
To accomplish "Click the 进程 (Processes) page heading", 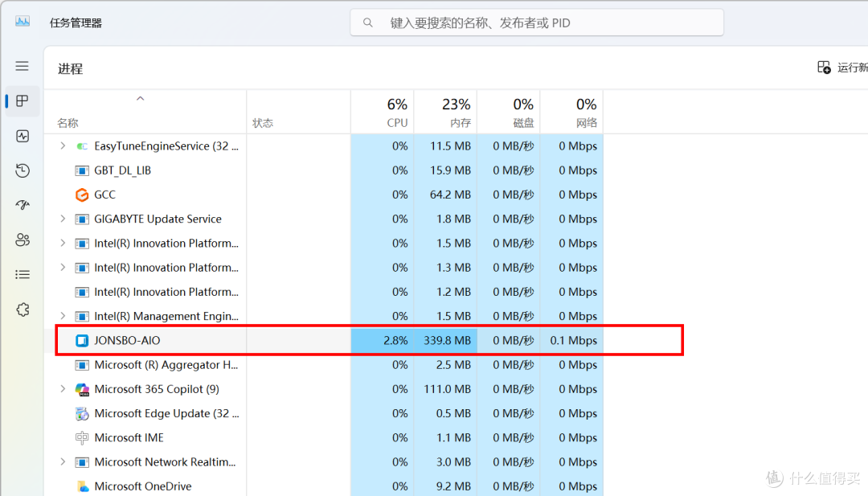I will pos(70,68).
